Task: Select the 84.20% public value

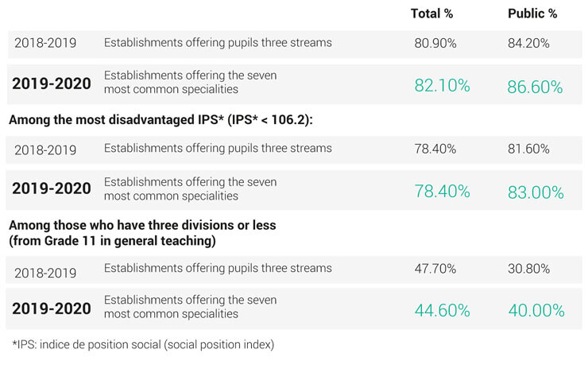Action: click(528, 44)
